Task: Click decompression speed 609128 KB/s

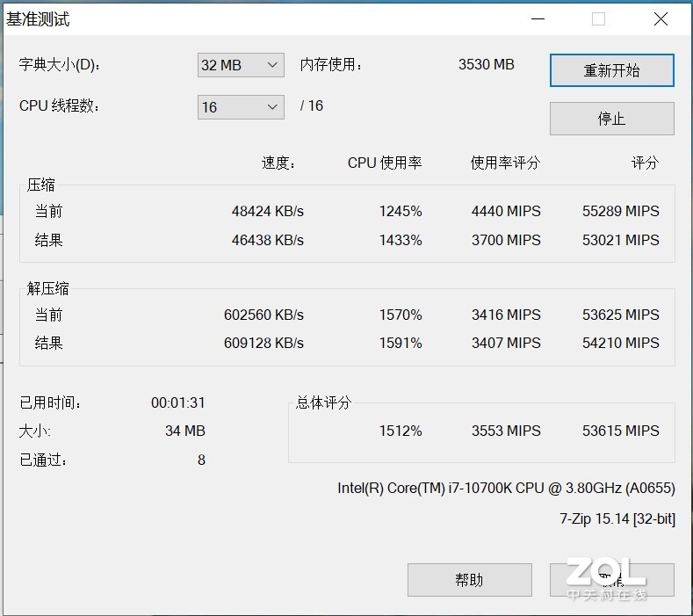Action: tap(263, 343)
